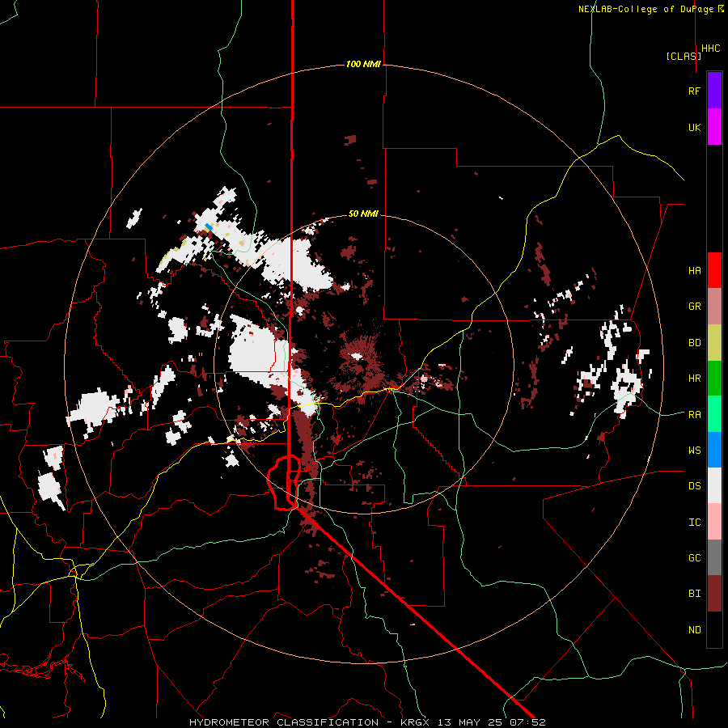This screenshot has width=728, height=728.
Task: Click the UK legend label
Action: [x=694, y=127]
